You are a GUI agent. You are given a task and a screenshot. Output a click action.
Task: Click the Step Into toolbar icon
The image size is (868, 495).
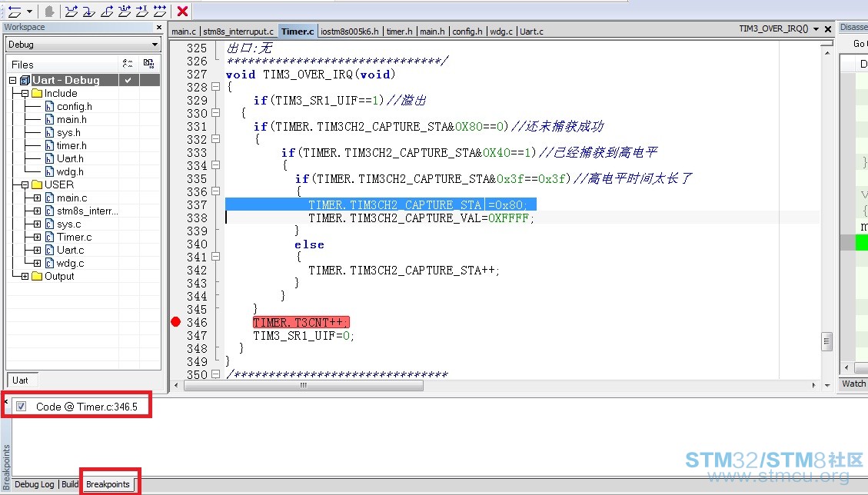(x=89, y=11)
